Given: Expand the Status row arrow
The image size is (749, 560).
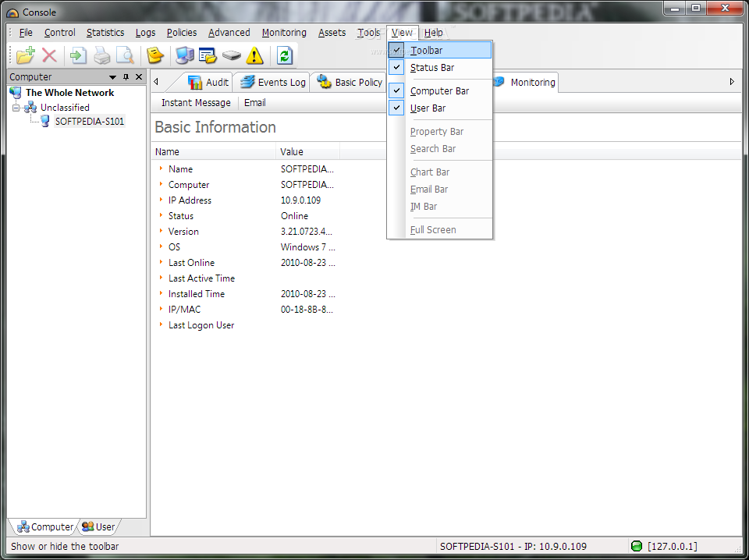Looking at the screenshot, I should 161,215.
